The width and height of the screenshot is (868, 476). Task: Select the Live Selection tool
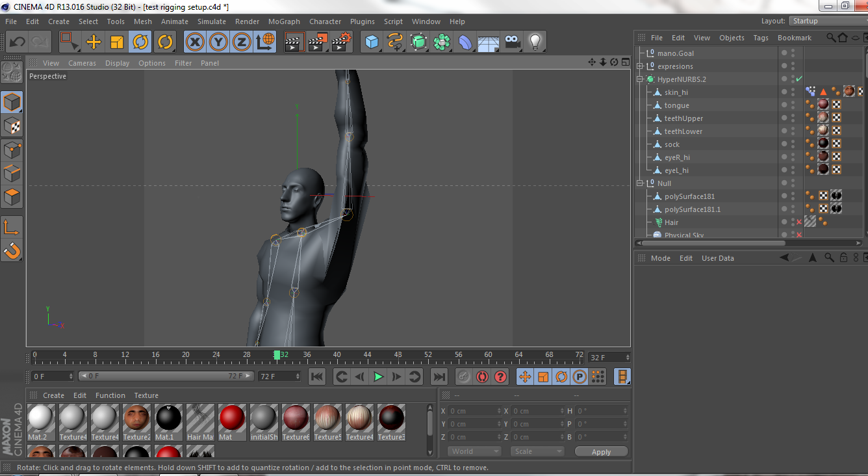(69, 42)
